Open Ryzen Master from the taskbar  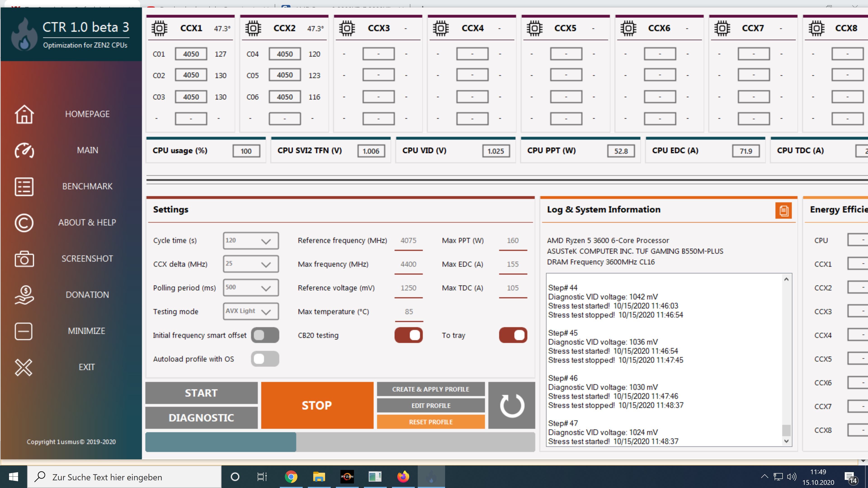point(347,476)
